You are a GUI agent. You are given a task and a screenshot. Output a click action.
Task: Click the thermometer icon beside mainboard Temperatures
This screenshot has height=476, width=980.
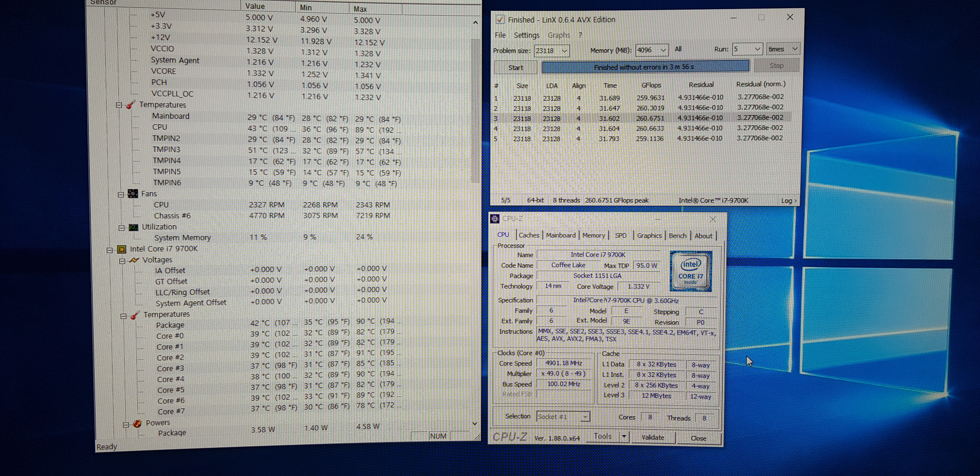(x=131, y=105)
